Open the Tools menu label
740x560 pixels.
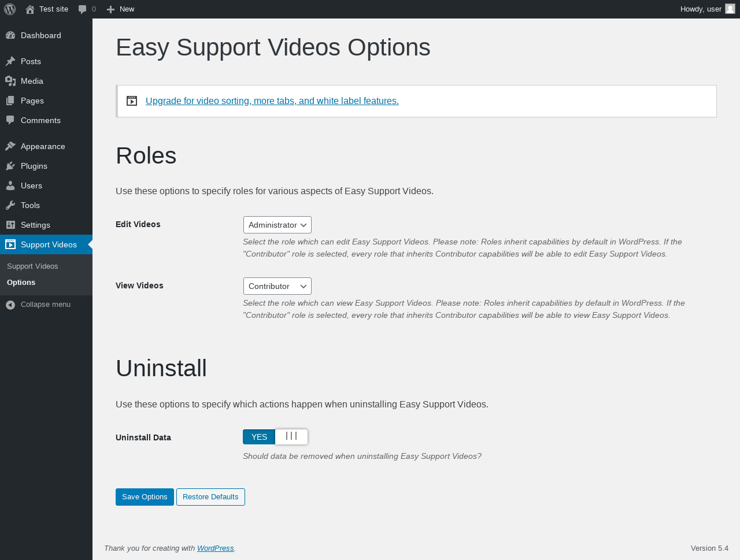(x=30, y=205)
